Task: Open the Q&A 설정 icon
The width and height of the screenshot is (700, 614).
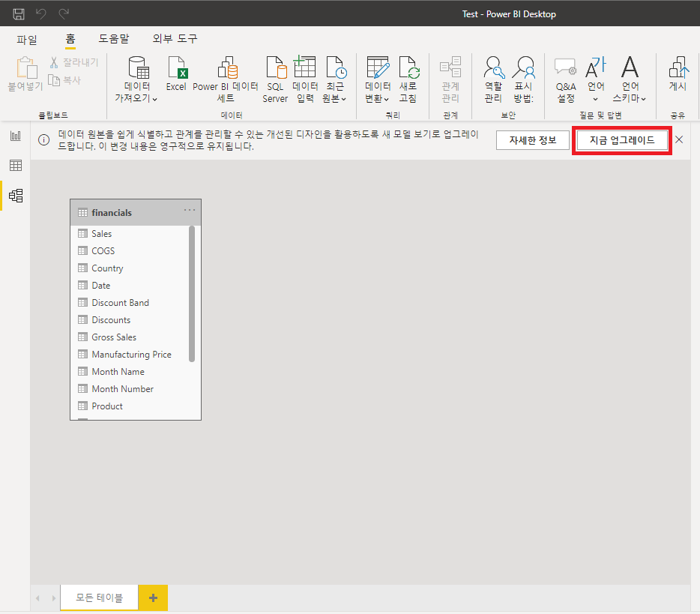Action: [566, 67]
